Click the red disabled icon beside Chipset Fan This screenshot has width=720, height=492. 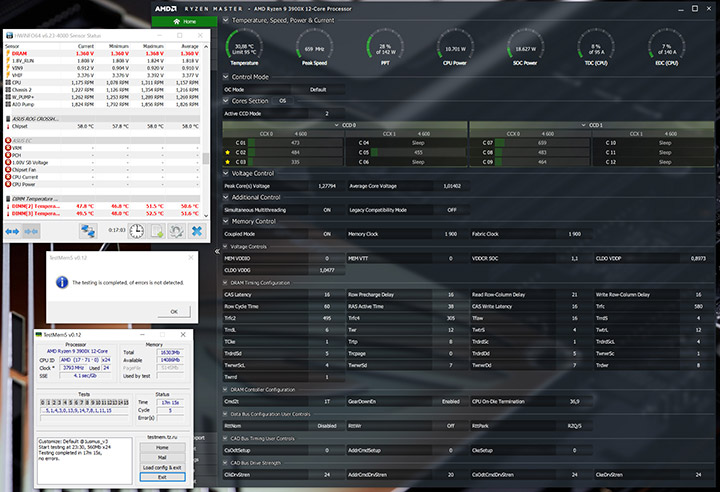[8, 170]
